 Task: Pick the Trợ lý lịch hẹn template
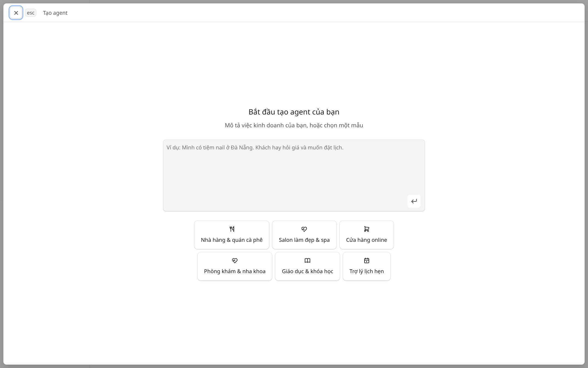point(366,266)
